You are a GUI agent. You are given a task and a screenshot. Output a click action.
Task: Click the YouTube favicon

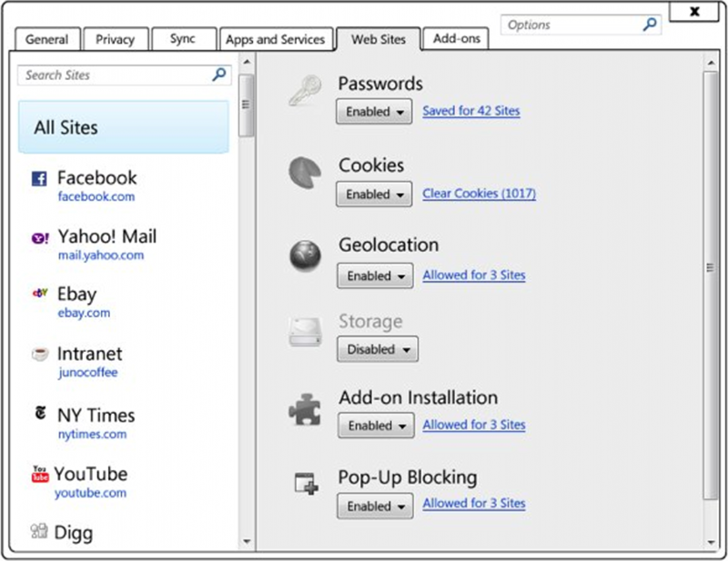pyautogui.click(x=40, y=475)
